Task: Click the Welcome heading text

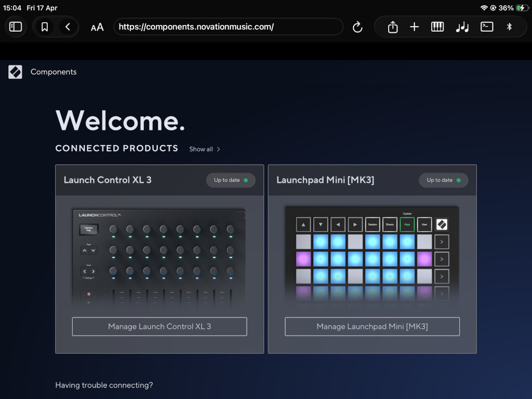Action: click(120, 121)
